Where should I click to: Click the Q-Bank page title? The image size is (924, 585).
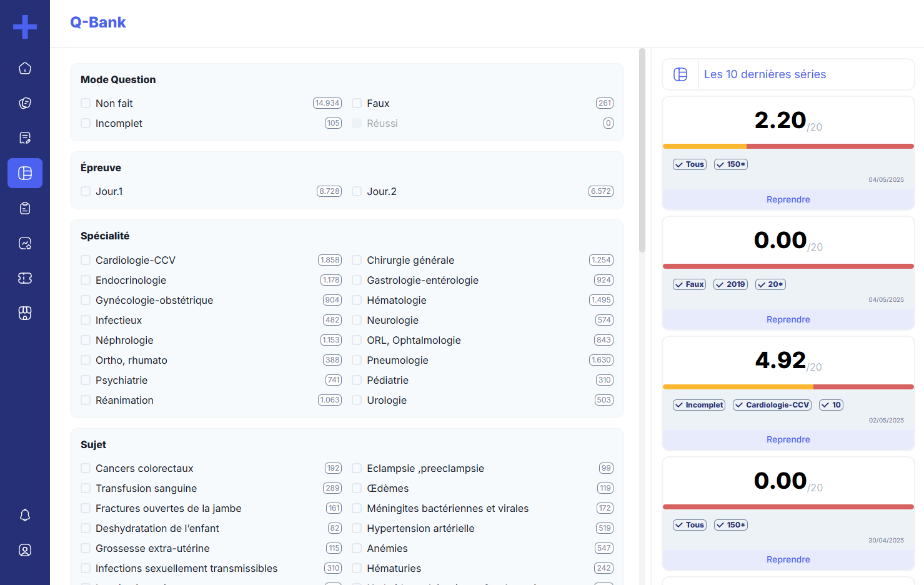pyautogui.click(x=98, y=22)
